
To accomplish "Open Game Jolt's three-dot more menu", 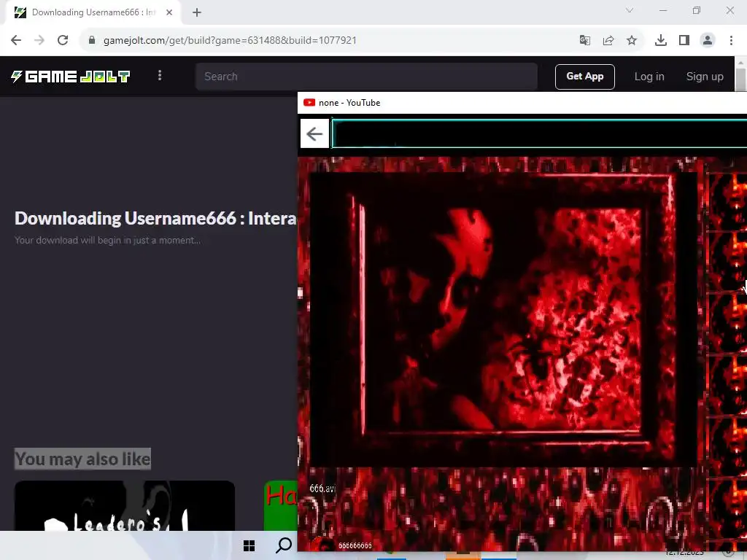I will click(160, 75).
